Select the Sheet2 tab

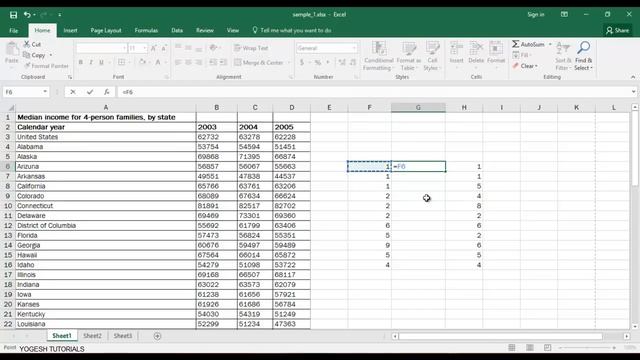[92, 336]
